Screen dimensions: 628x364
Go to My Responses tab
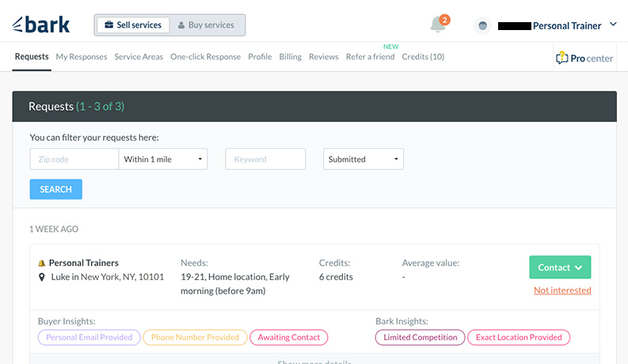(x=82, y=57)
